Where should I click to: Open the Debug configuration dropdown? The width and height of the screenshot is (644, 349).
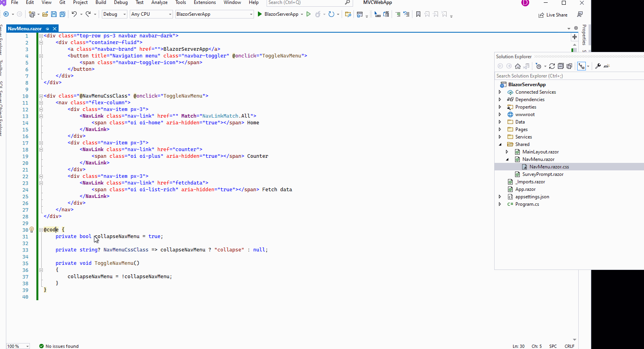[114, 14]
